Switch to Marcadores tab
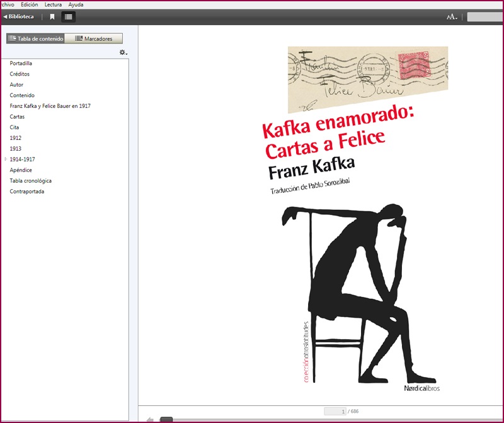 [93, 38]
